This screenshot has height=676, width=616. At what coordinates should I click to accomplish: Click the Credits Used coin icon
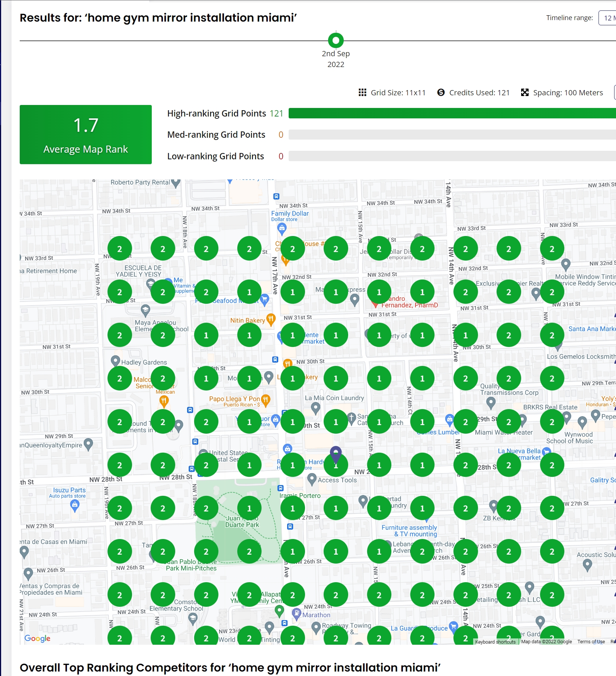pos(441,92)
